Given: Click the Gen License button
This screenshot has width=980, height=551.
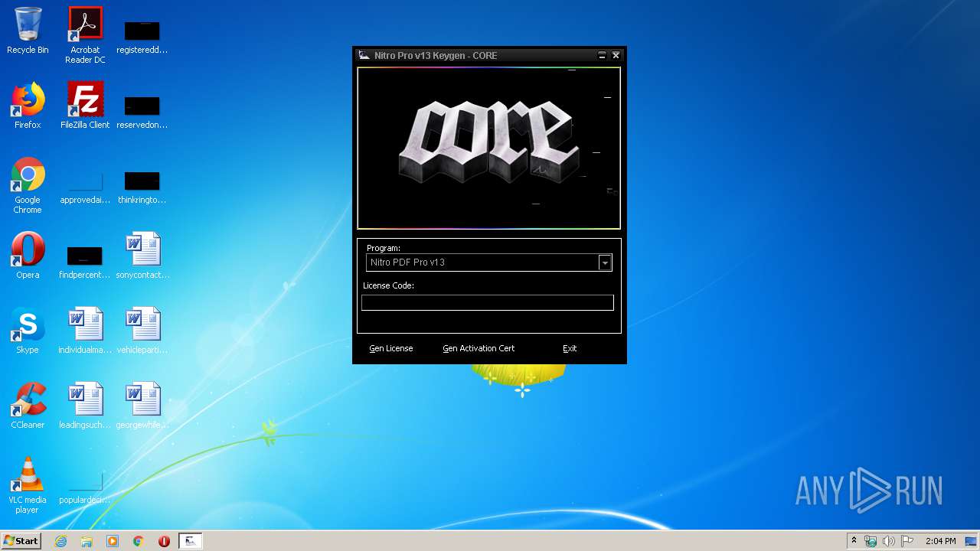Looking at the screenshot, I should [x=391, y=348].
